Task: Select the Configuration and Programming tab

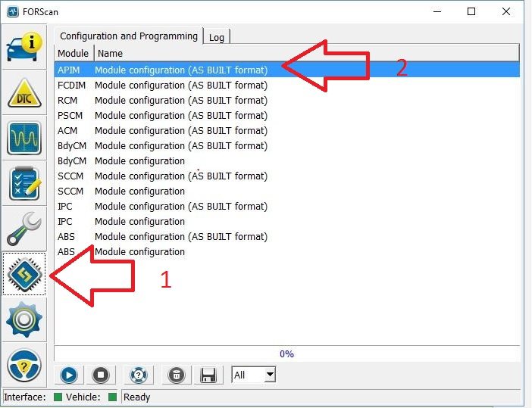Action: click(129, 36)
